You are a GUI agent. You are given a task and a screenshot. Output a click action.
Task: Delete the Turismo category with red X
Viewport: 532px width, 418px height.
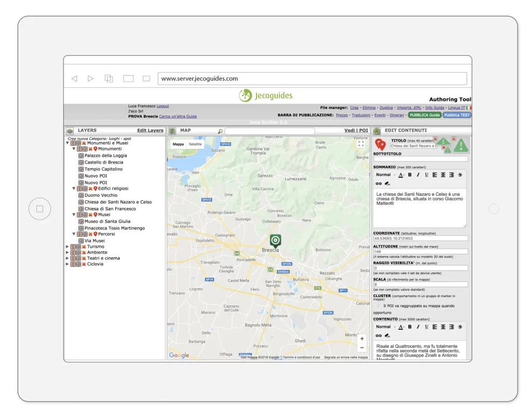point(84,247)
